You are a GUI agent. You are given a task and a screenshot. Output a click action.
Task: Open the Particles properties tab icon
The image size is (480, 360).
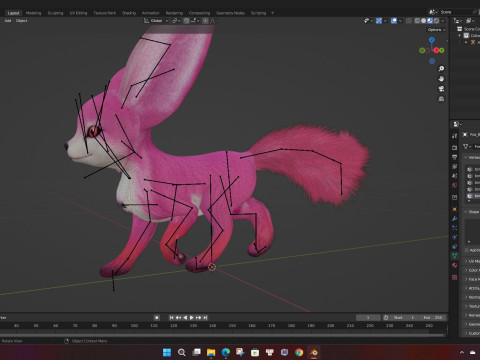[x=455, y=228]
